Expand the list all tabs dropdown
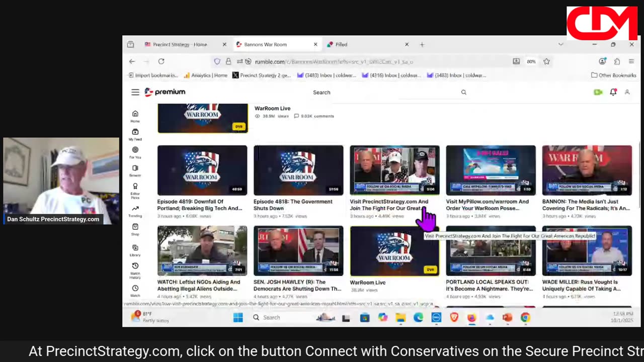644x362 pixels. point(561,44)
